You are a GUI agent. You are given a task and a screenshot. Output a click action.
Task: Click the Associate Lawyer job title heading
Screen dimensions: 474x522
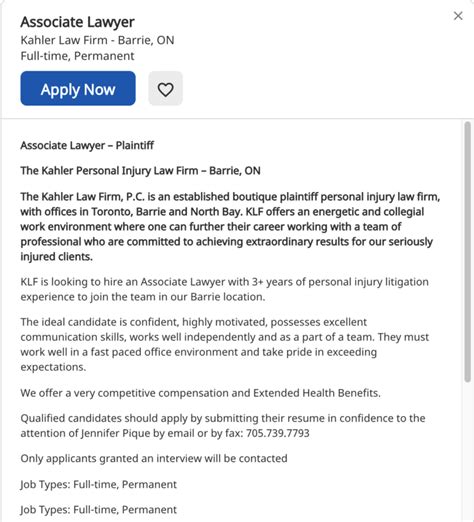click(77, 22)
